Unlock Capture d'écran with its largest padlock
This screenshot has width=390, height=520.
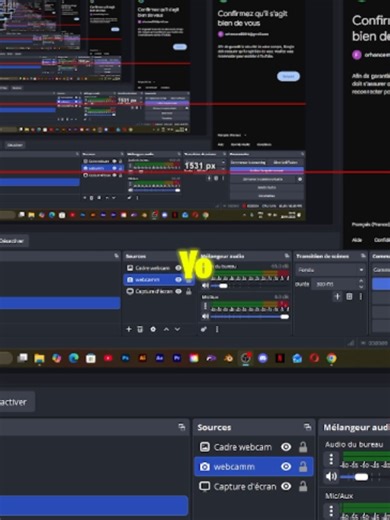click(303, 486)
